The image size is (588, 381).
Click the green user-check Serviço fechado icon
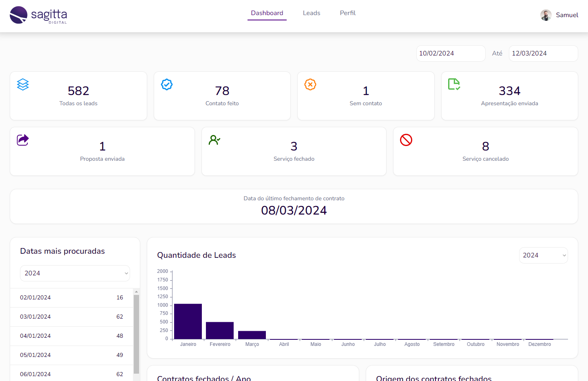point(214,140)
